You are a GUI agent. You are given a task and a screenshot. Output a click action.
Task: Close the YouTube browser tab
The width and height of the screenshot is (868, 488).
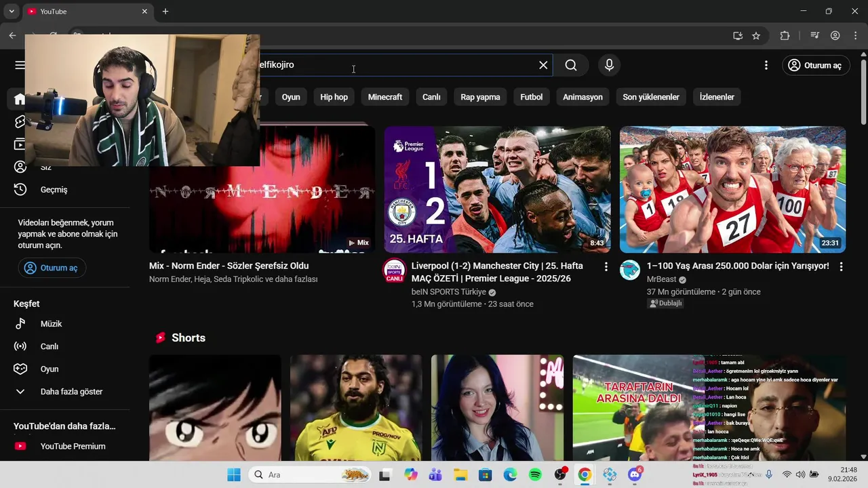[x=144, y=12]
